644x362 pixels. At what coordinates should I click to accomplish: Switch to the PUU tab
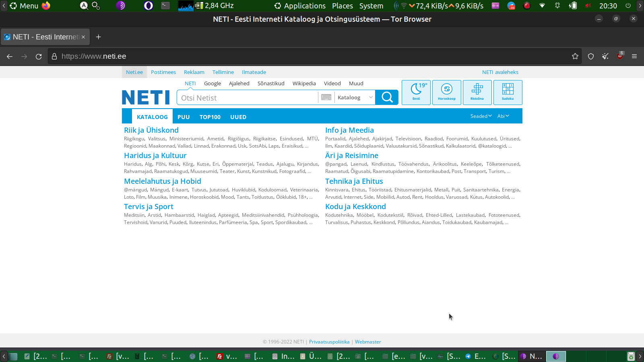coord(184,117)
